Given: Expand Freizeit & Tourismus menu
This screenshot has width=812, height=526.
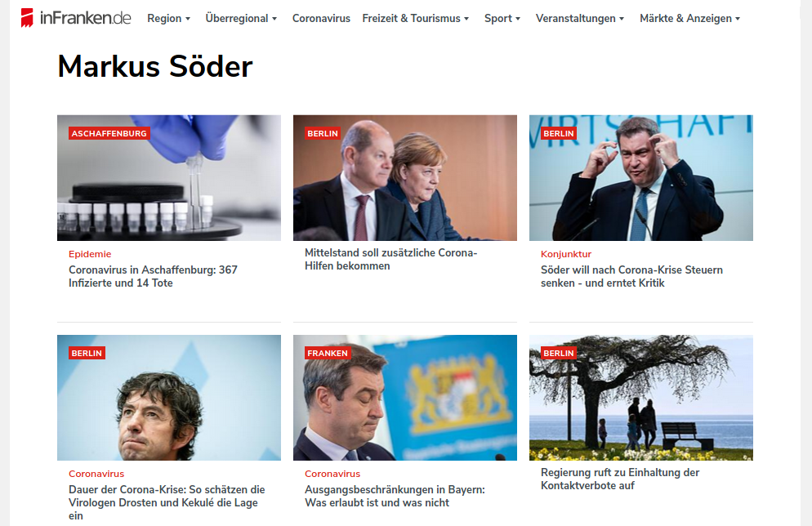Looking at the screenshot, I should (416, 19).
